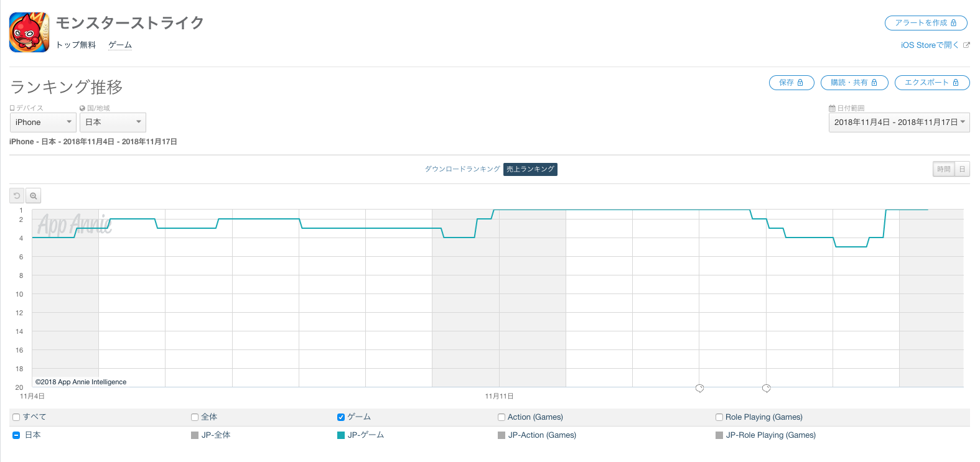Viewport: 980px width, 462px height.
Task: Click the JP-Action (Games) legend swatch
Action: coord(502,435)
